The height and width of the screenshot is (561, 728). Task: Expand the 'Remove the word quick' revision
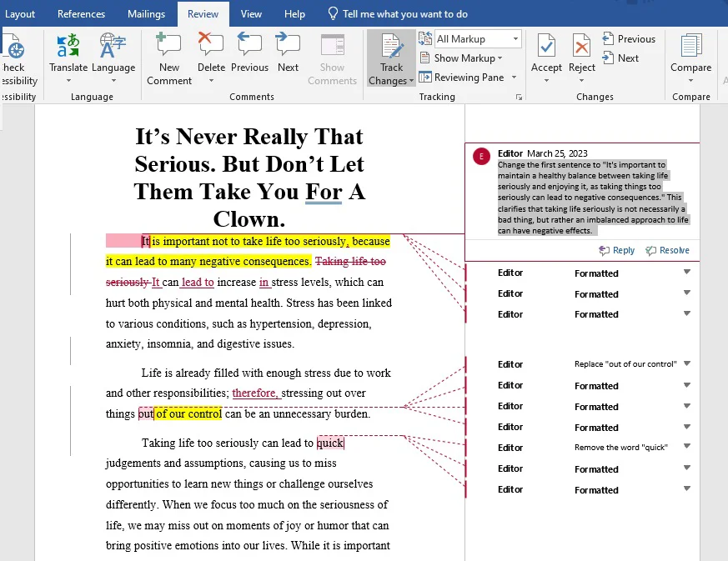coord(687,447)
